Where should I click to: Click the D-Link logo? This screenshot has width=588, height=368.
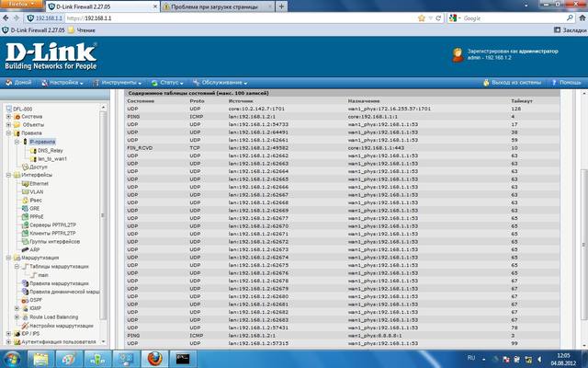(x=51, y=56)
